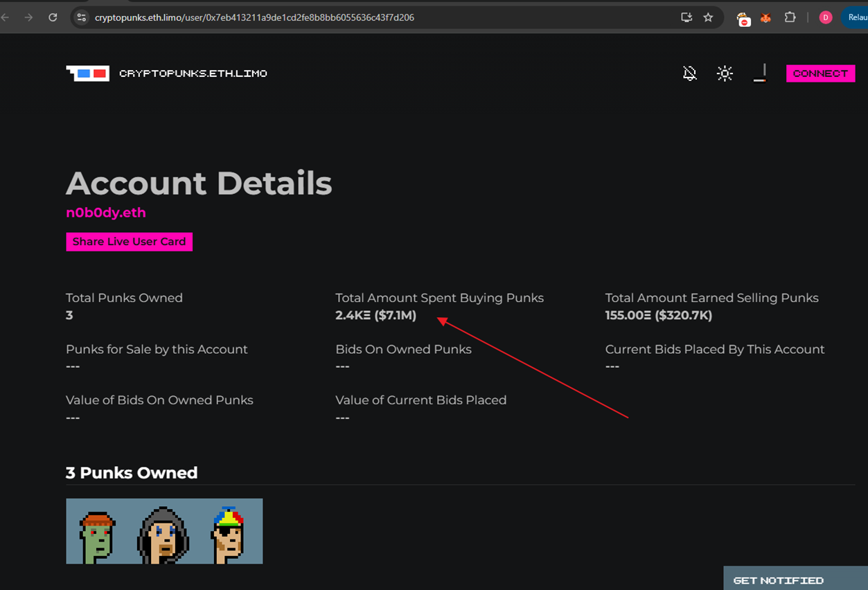
Task: Toggle light mode with the sun icon
Action: tap(725, 73)
